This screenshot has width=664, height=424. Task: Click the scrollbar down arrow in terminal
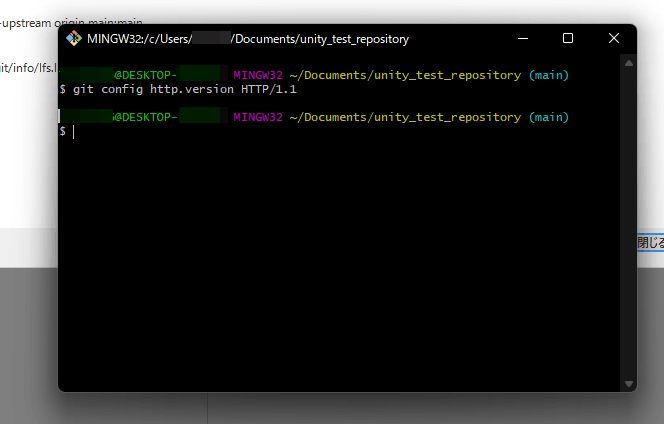pos(629,384)
